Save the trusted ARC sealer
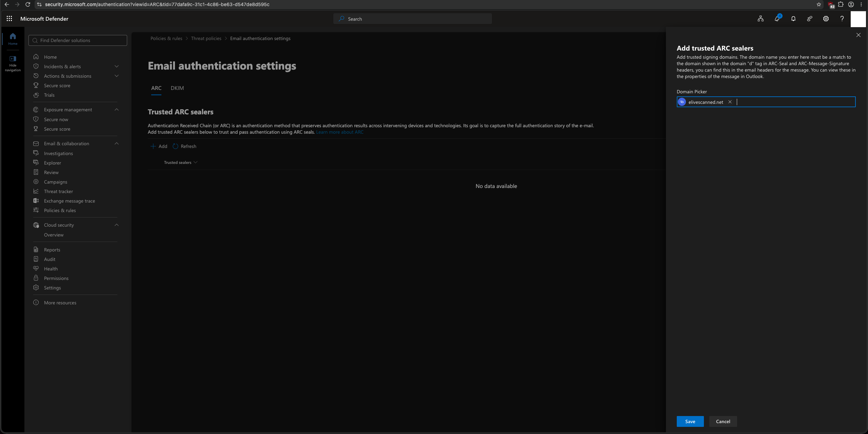868x434 pixels. pyautogui.click(x=690, y=421)
